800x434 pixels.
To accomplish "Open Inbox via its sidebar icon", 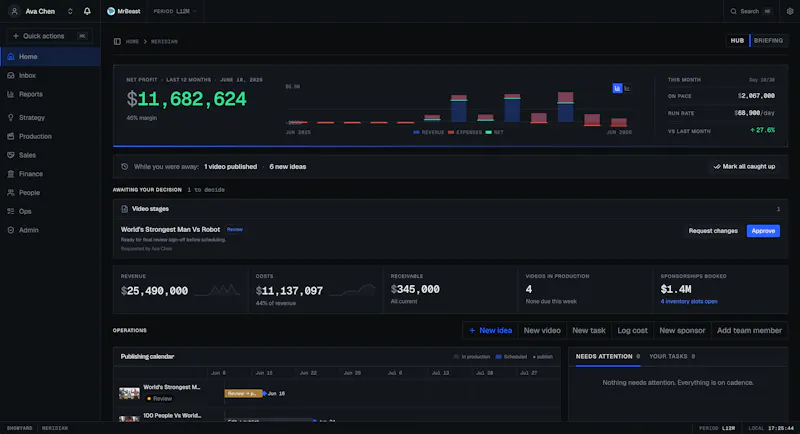I will [11, 75].
